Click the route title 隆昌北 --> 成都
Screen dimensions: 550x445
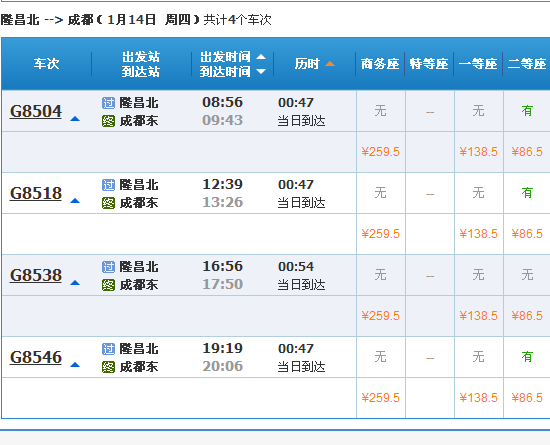(x=47, y=20)
